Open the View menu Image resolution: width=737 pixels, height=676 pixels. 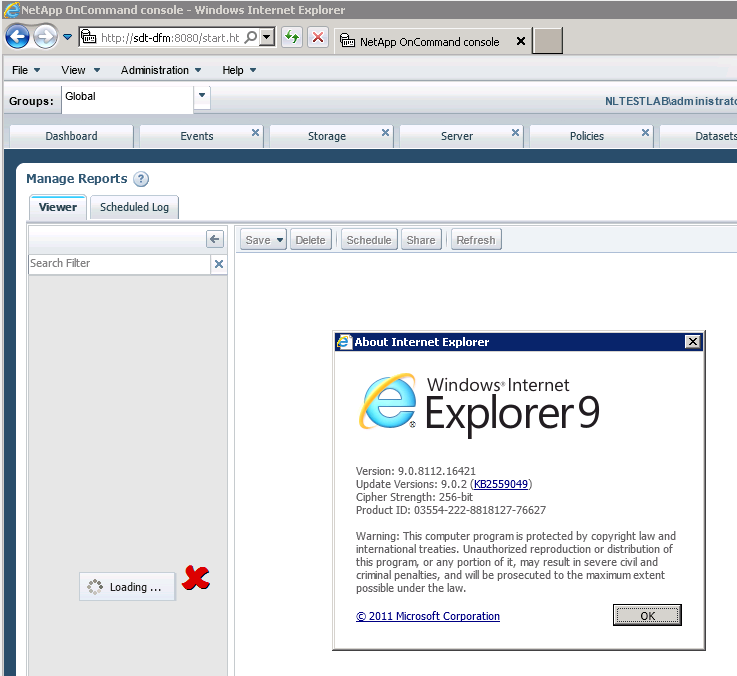coord(80,70)
